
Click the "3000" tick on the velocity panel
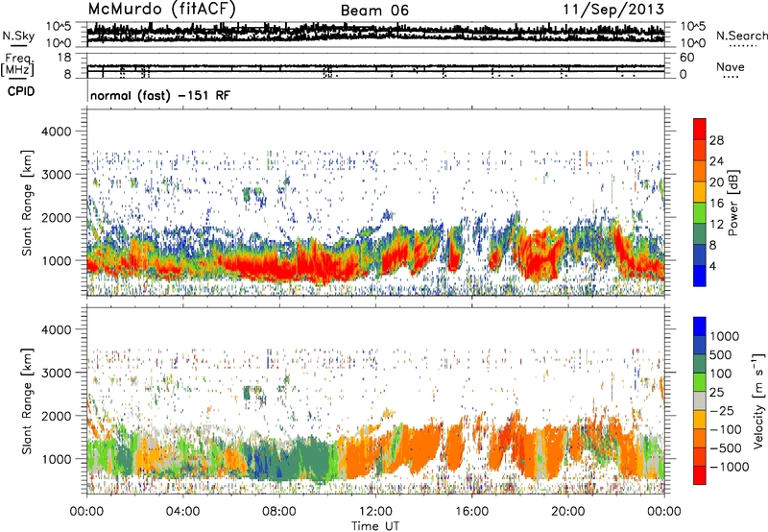[x=56, y=373]
